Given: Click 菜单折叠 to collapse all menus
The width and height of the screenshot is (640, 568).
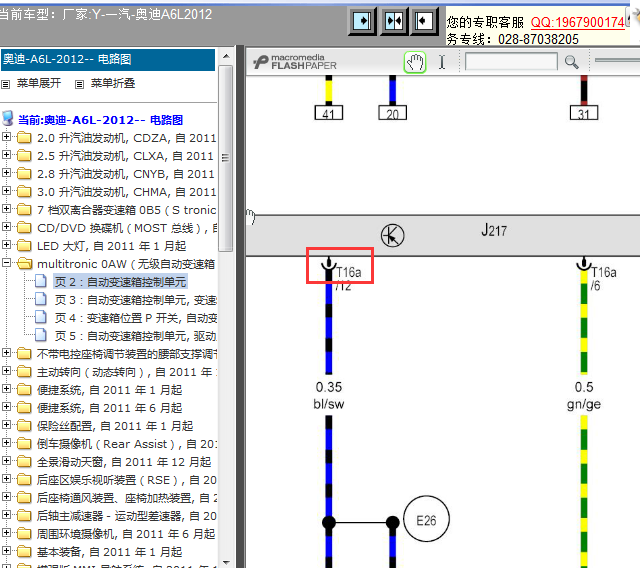Looking at the screenshot, I should click(113, 83).
